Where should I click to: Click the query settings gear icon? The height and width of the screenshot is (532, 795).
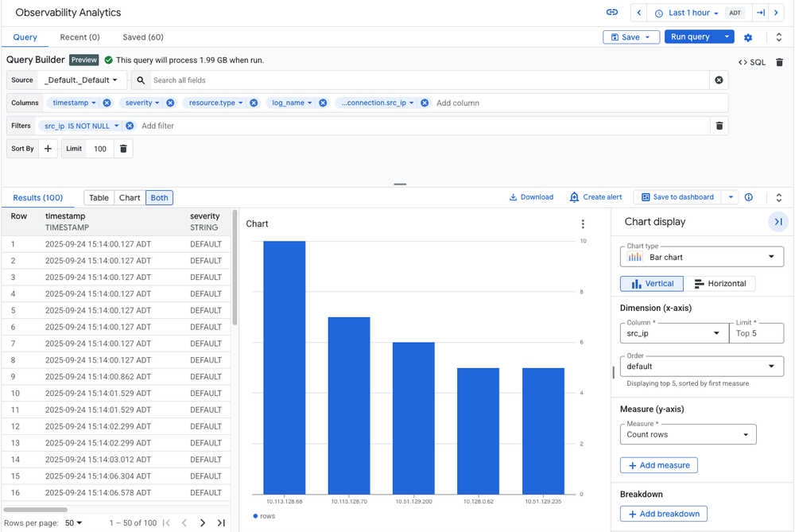[x=747, y=37]
